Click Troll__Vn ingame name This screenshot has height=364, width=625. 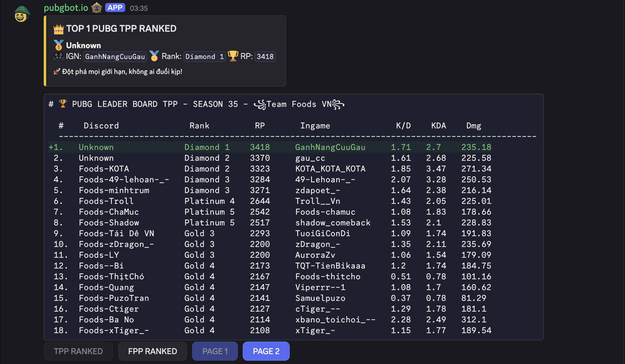[x=318, y=201]
